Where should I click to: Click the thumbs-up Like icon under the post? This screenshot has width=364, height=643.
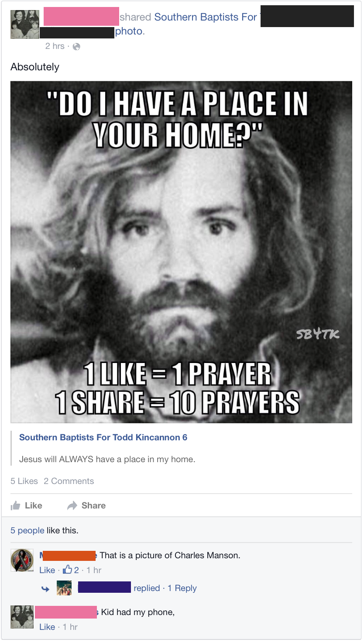(x=15, y=505)
